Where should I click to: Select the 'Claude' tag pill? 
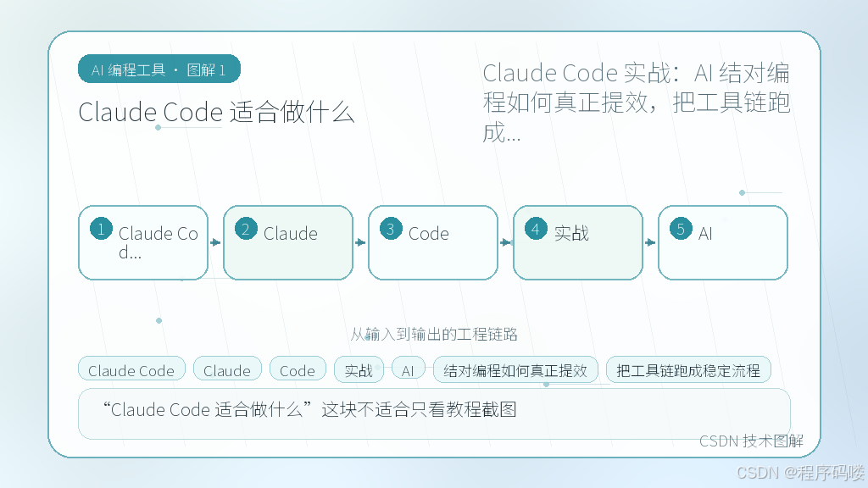[x=227, y=370]
